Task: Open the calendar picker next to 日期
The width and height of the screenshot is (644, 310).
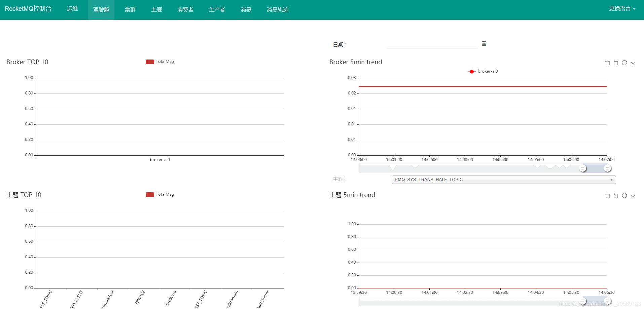Action: click(x=484, y=43)
